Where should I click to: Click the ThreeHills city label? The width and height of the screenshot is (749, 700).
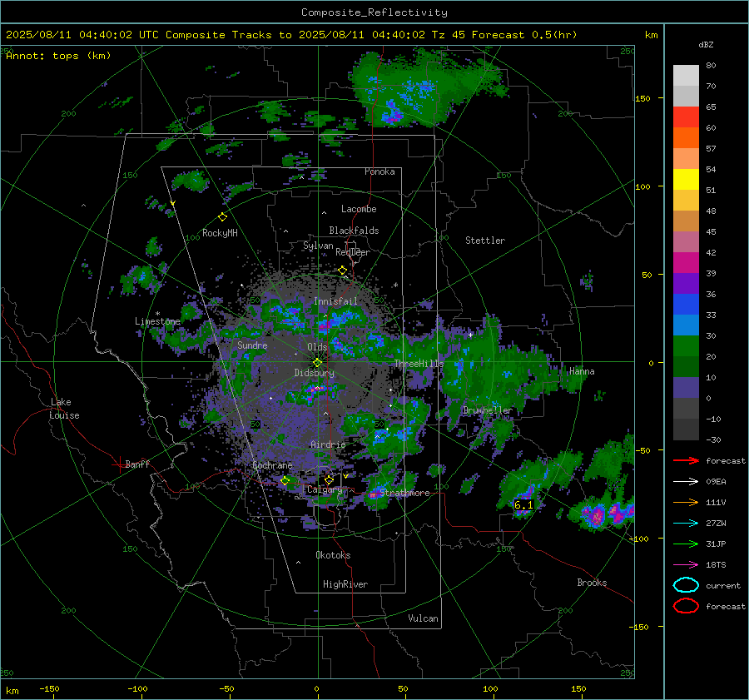(x=419, y=364)
